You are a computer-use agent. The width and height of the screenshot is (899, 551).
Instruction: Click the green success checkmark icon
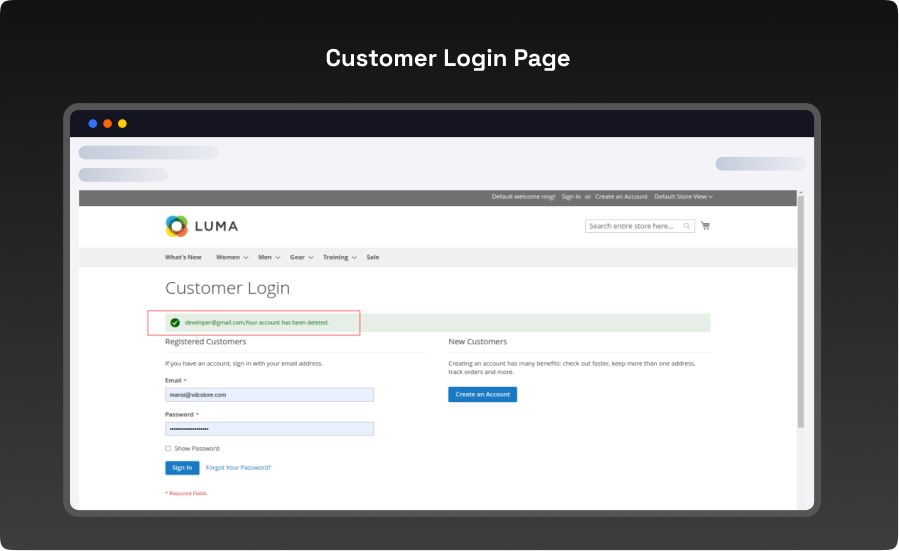click(175, 323)
